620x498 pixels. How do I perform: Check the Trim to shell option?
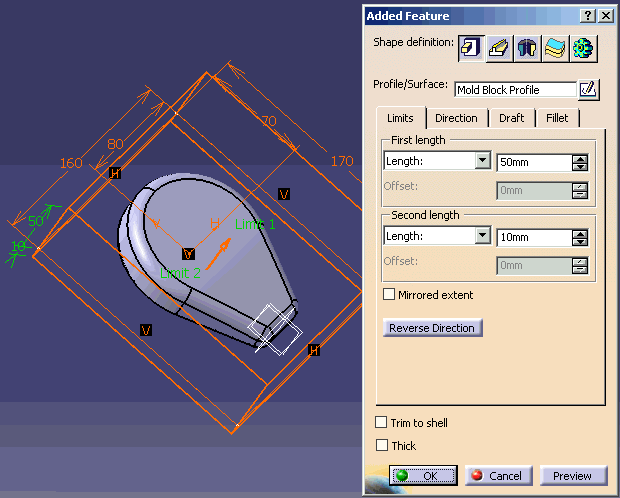pos(381,423)
